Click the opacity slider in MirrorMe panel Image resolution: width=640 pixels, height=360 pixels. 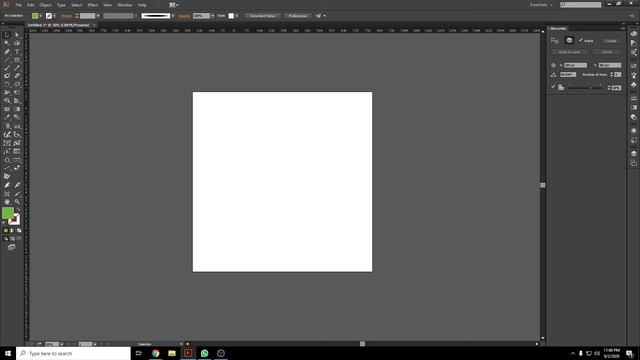click(584, 88)
